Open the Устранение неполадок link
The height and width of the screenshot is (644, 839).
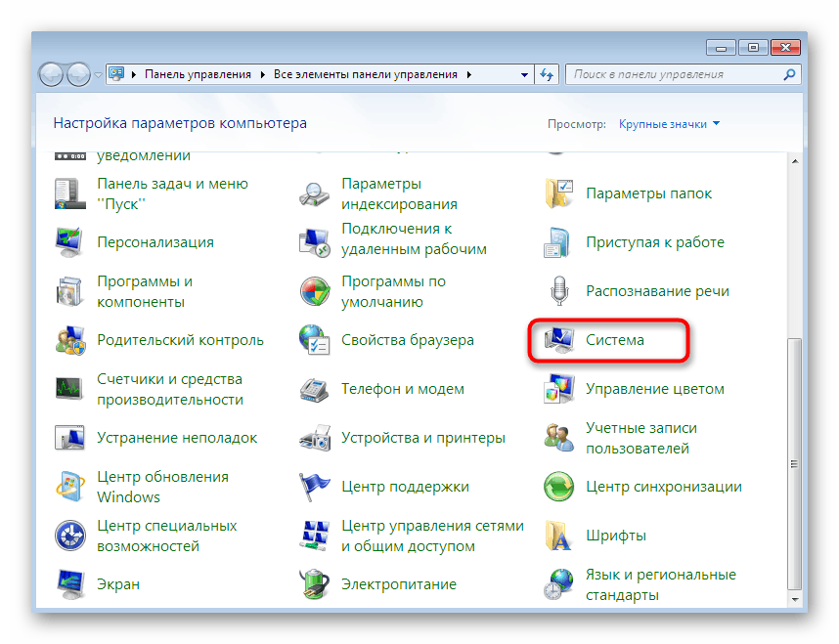coord(177,438)
